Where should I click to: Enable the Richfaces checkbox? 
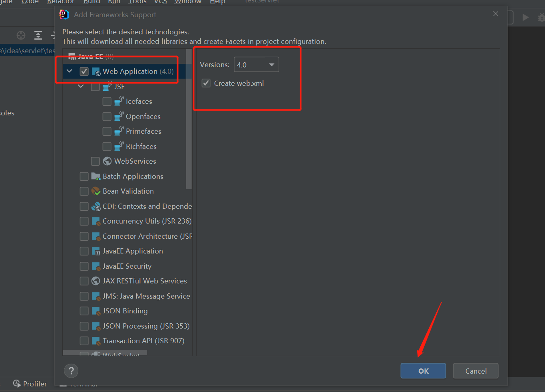107,147
